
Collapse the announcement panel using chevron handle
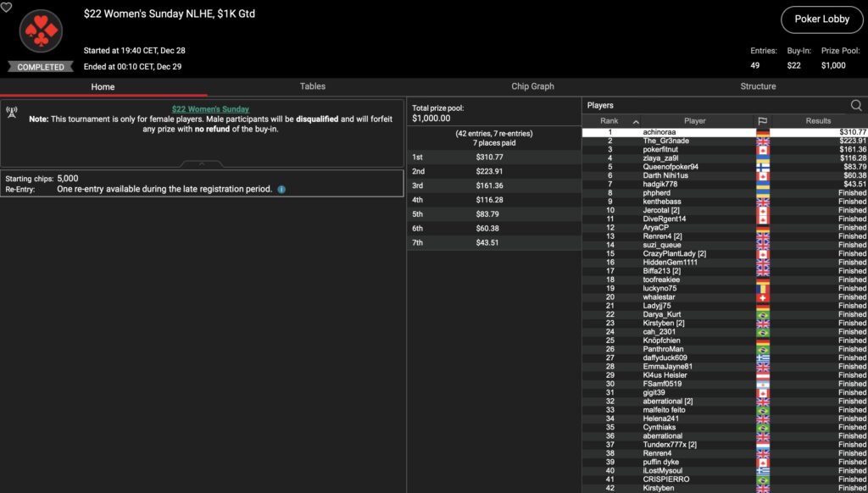(x=202, y=163)
